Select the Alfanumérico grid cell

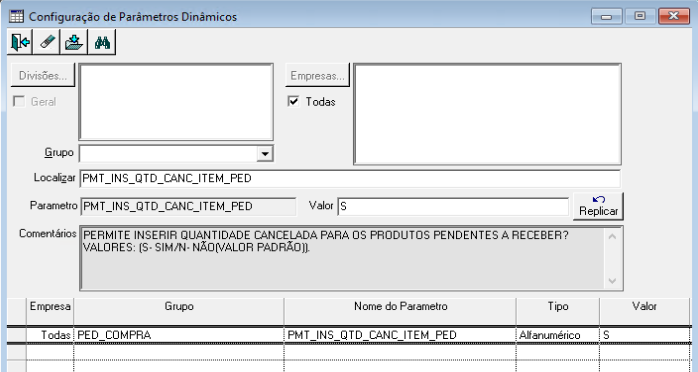coord(558,335)
